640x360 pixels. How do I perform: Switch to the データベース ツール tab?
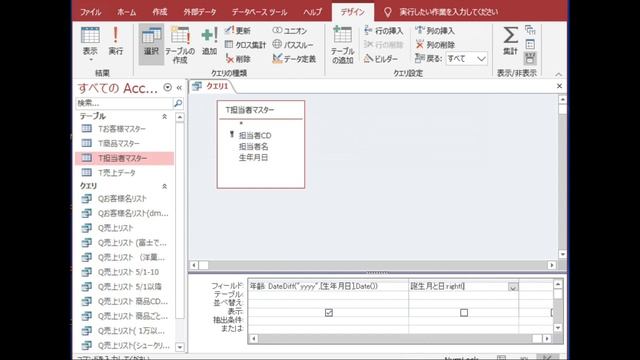pyautogui.click(x=259, y=12)
